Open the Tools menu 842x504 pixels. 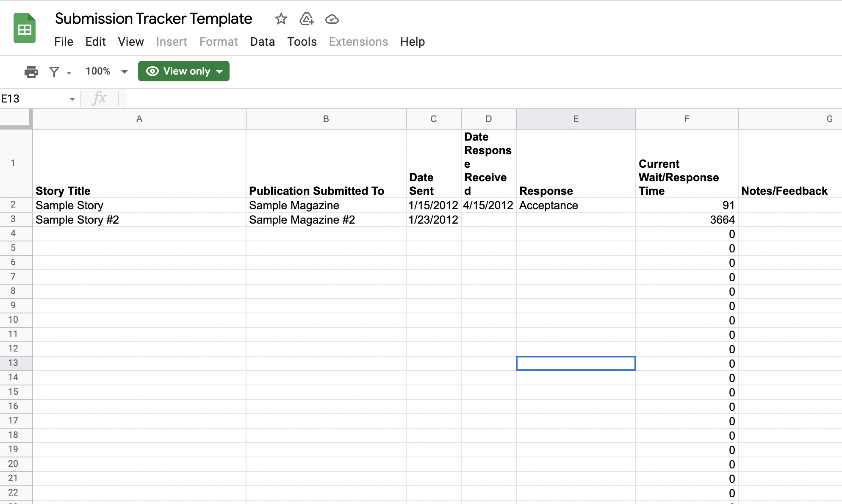coord(302,42)
